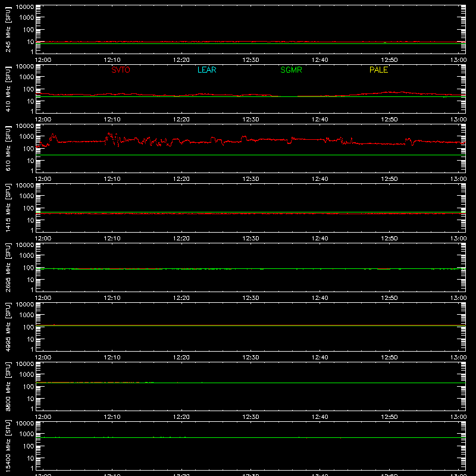Image resolution: width=476 pixels, height=476 pixels.
Task: Click 12:30 tick under the 610 MHz plot
Action: pos(250,179)
